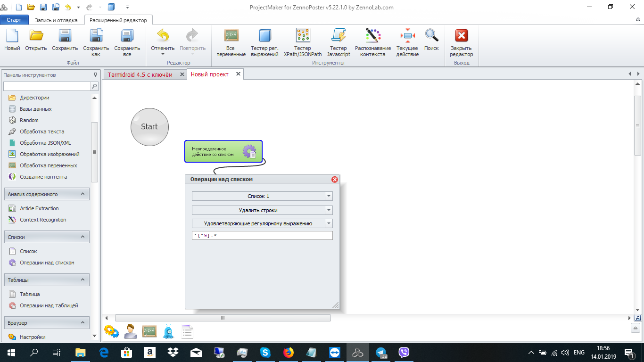Collapse the Таблицы section

pyautogui.click(x=83, y=280)
